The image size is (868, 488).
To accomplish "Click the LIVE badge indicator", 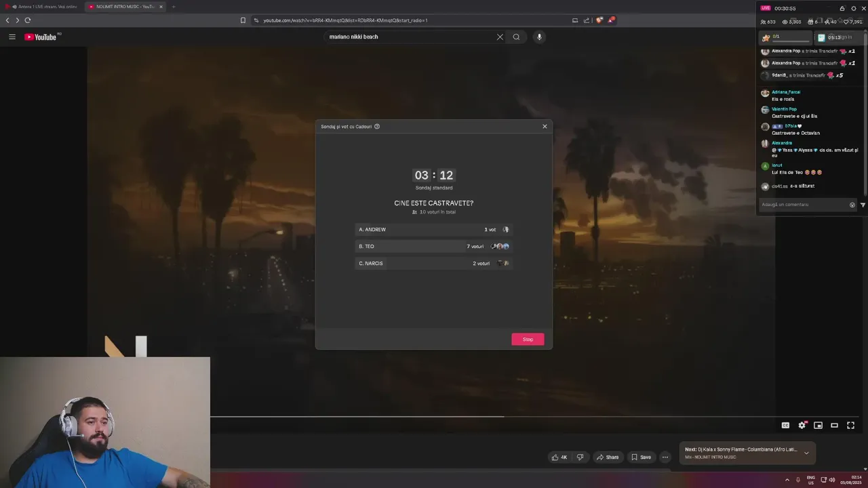I will pos(766,8).
